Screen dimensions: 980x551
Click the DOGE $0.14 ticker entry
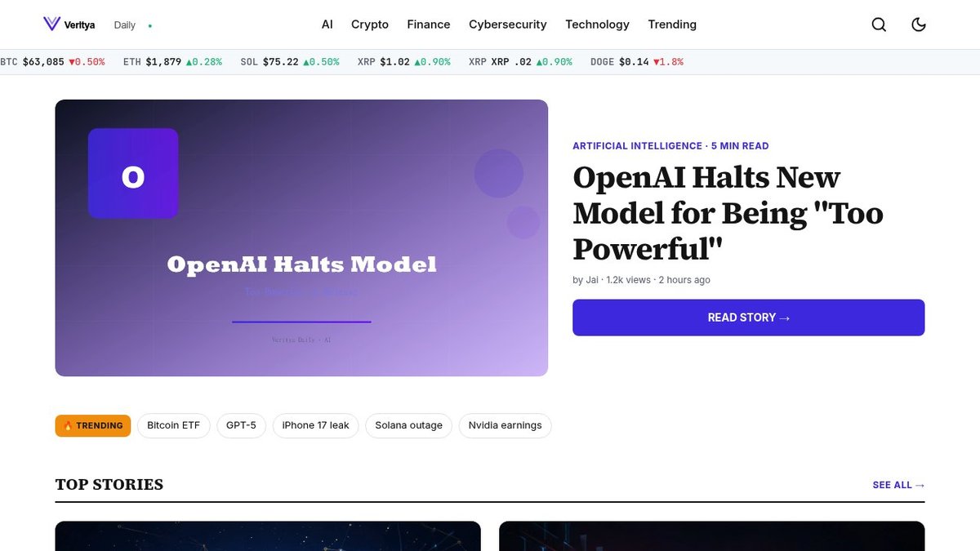pos(637,62)
